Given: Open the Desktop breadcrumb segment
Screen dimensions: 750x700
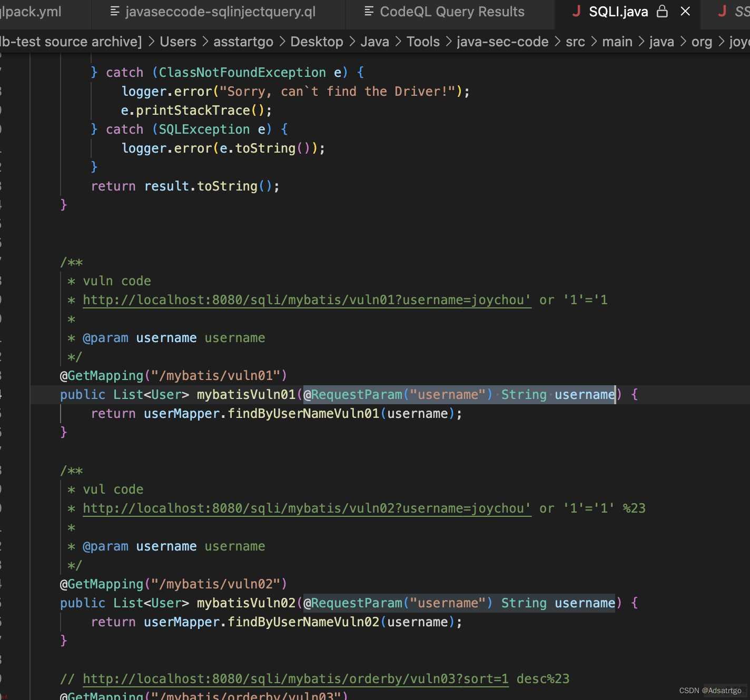Looking at the screenshot, I should point(317,42).
